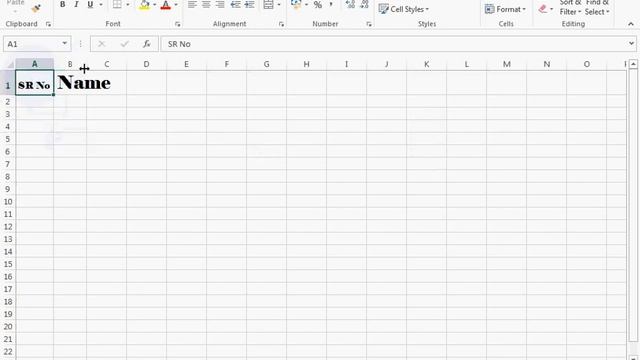Select column D header
The height and width of the screenshot is (360, 640).
(146, 64)
